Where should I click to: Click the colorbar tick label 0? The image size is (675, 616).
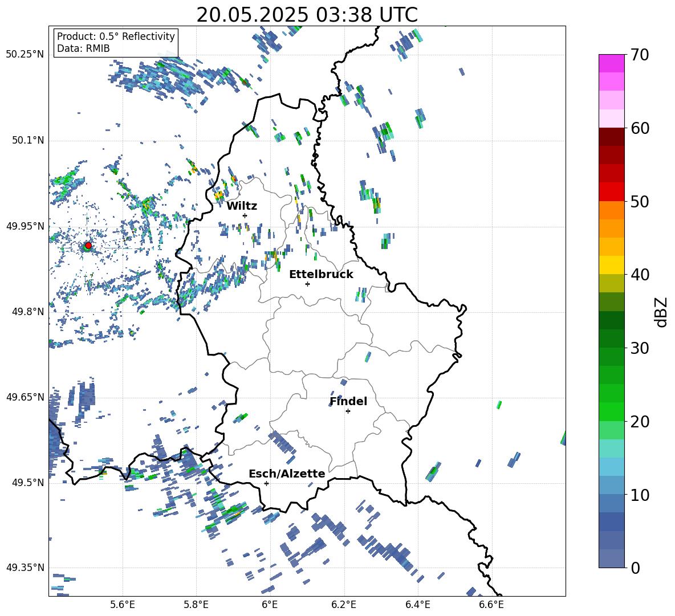coord(635,568)
